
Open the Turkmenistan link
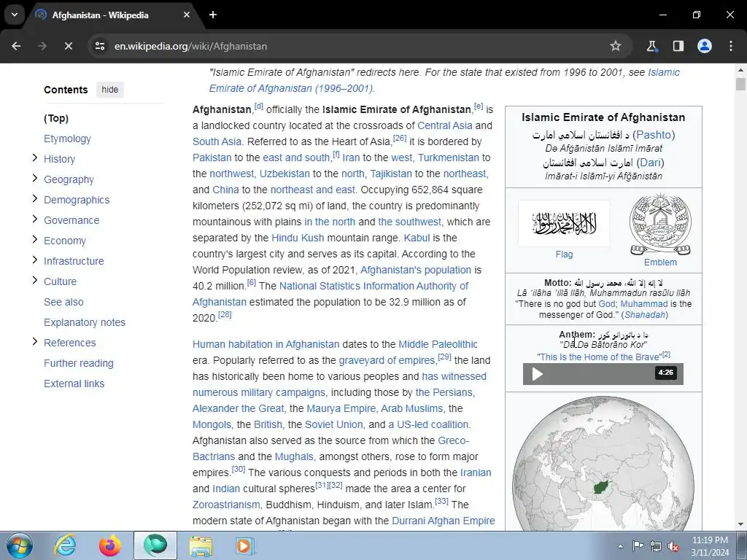click(x=449, y=157)
